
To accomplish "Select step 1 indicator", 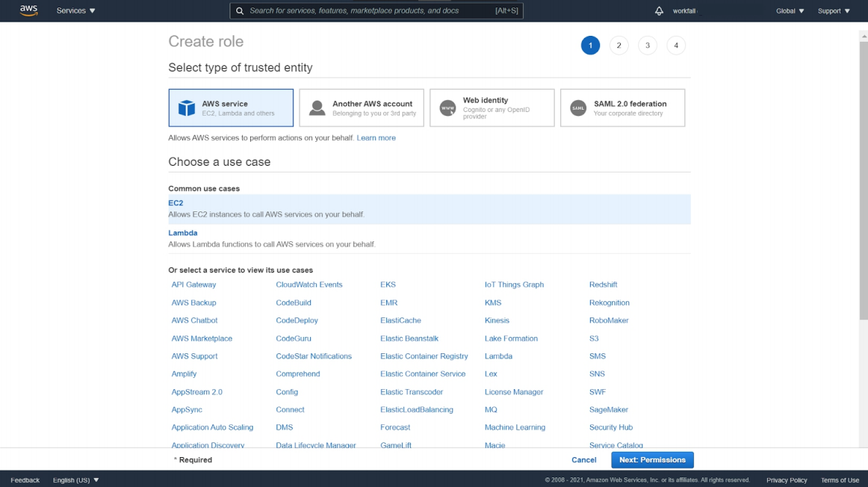I will pos(590,46).
